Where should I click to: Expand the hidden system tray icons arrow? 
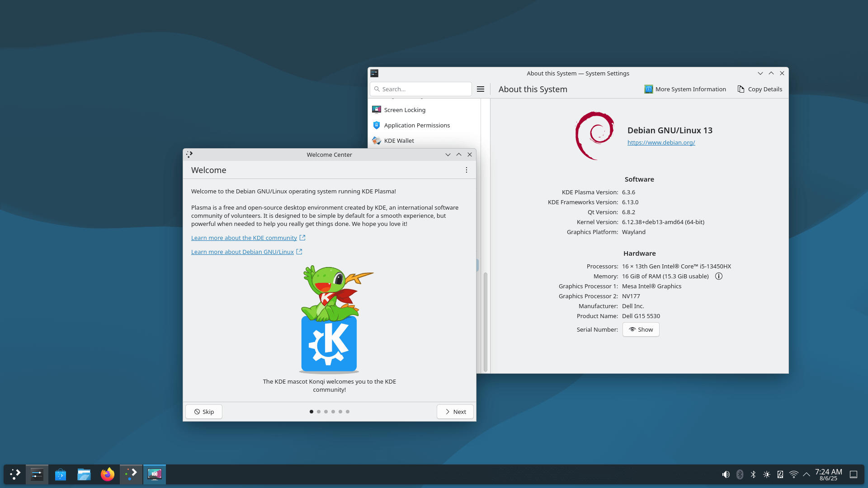(807, 474)
